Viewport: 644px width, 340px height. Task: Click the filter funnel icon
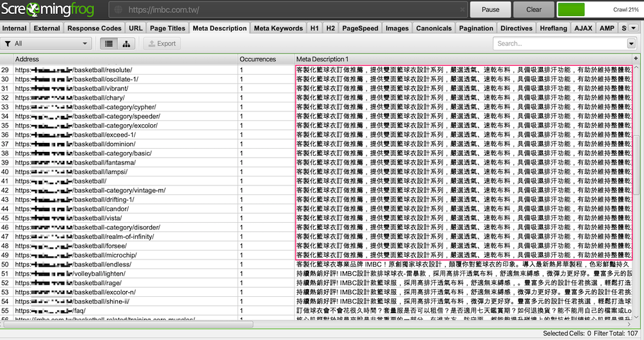(x=7, y=44)
